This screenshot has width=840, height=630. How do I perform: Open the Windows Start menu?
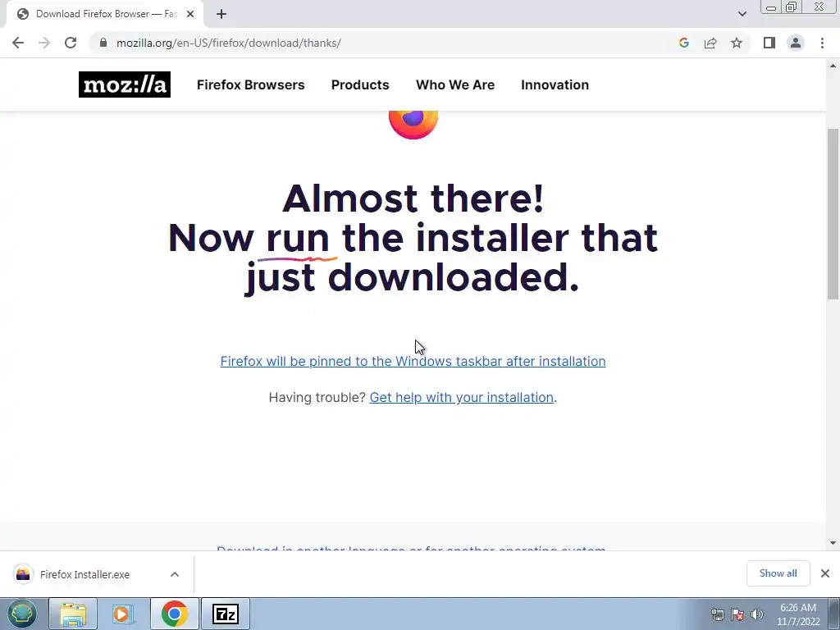(22, 614)
